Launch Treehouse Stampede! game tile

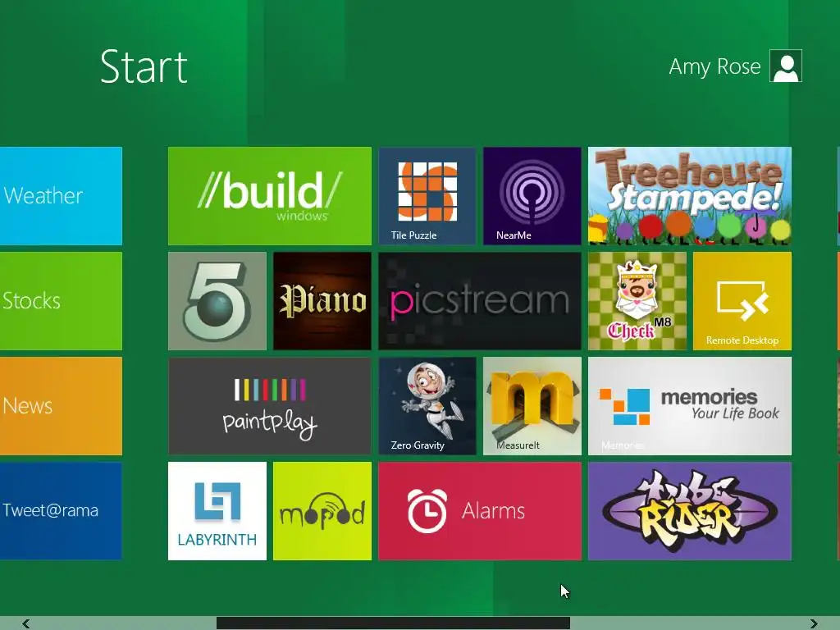point(689,196)
